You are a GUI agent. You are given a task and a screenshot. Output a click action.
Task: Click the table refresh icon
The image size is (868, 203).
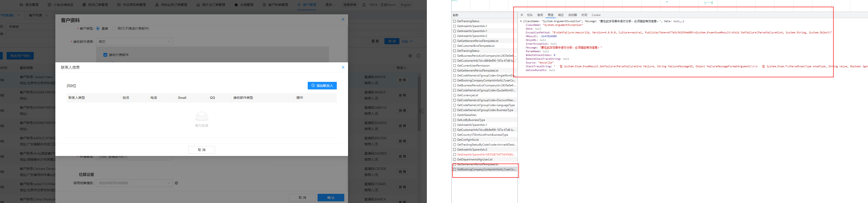(x=418, y=56)
